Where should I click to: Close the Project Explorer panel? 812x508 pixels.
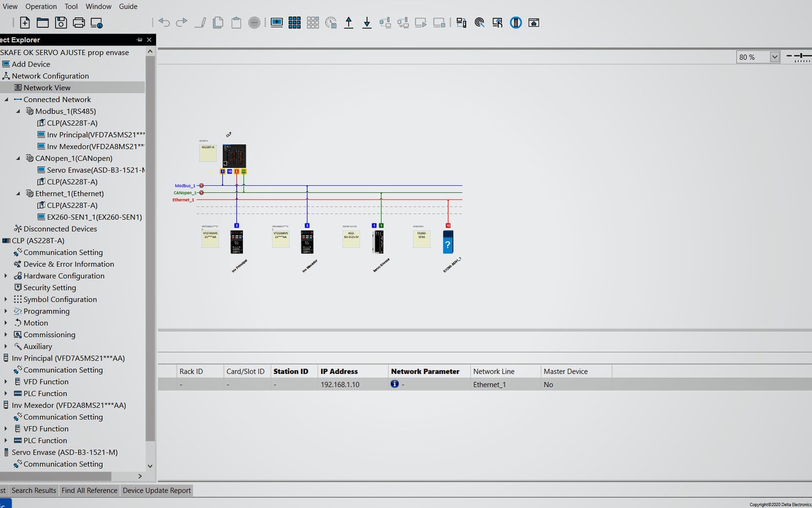tap(149, 39)
